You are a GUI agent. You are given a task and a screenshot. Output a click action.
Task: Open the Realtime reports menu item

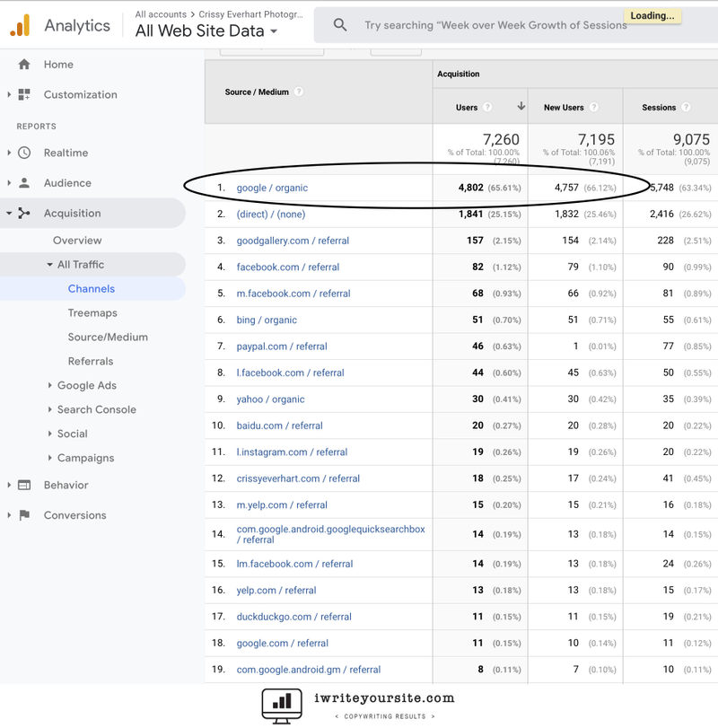point(66,153)
